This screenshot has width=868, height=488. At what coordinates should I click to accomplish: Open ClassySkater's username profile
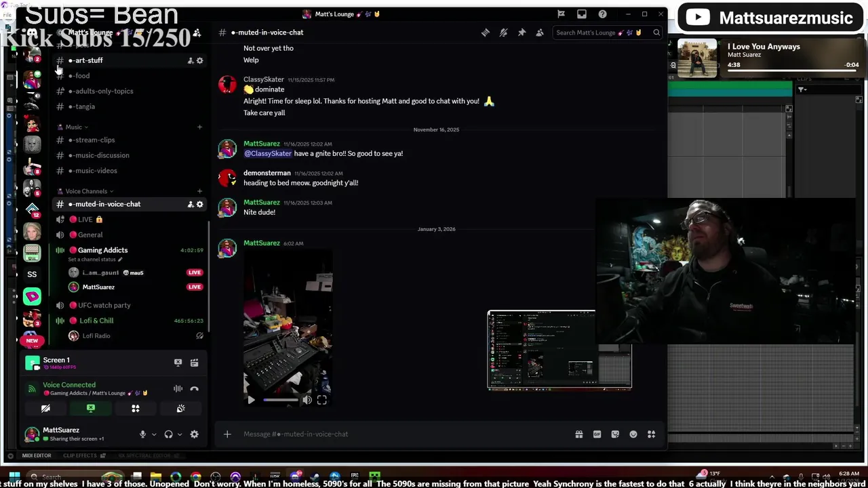point(264,79)
